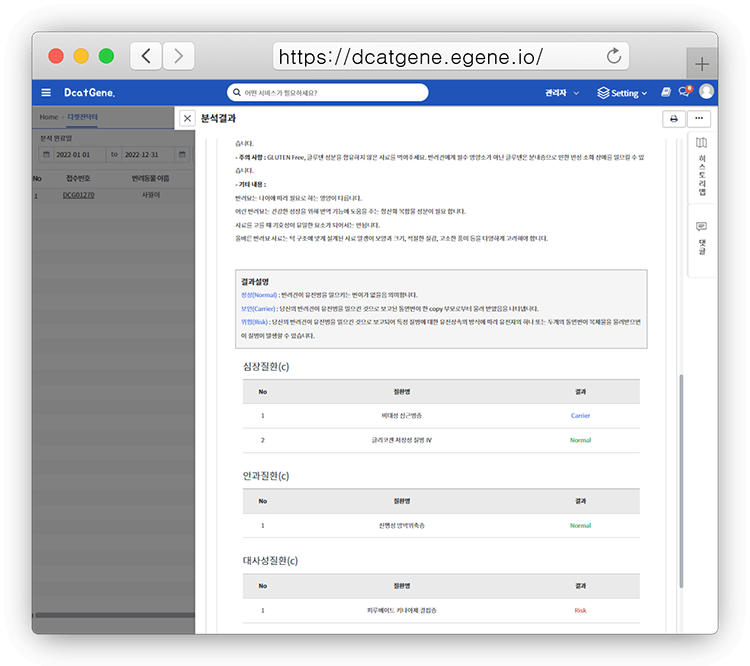Click the DCG01270 reception number link
The height and width of the screenshot is (666, 750).
pyautogui.click(x=78, y=196)
